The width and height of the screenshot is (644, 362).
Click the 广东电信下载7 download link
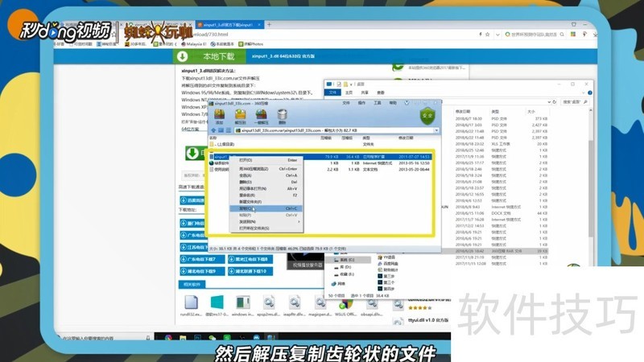click(x=202, y=259)
